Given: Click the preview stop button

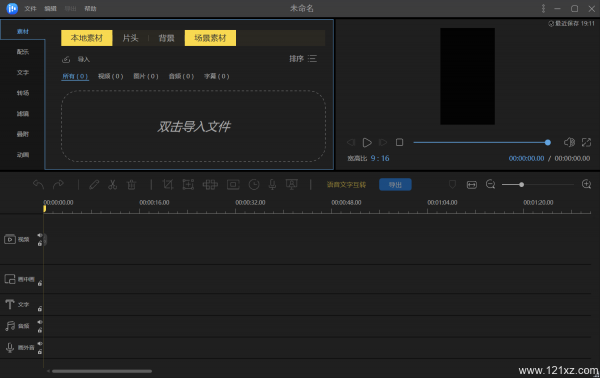Looking at the screenshot, I should (399, 142).
